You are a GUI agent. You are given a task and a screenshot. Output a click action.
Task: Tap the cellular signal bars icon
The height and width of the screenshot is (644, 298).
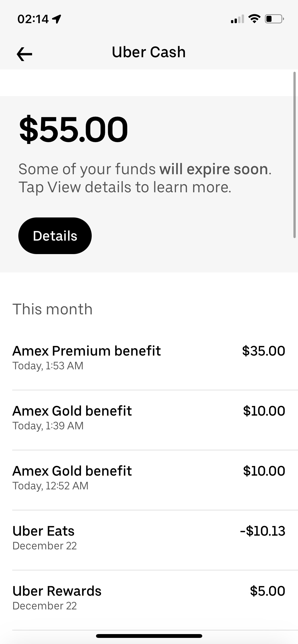[x=237, y=19]
